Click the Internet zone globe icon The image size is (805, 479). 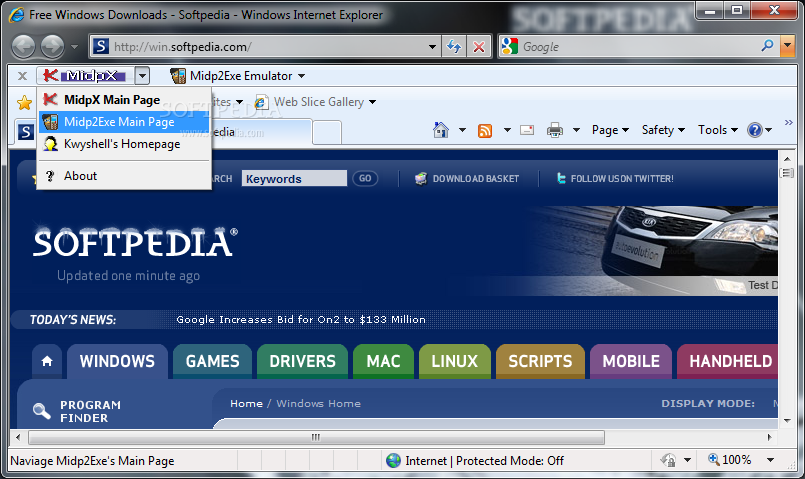pyautogui.click(x=393, y=461)
